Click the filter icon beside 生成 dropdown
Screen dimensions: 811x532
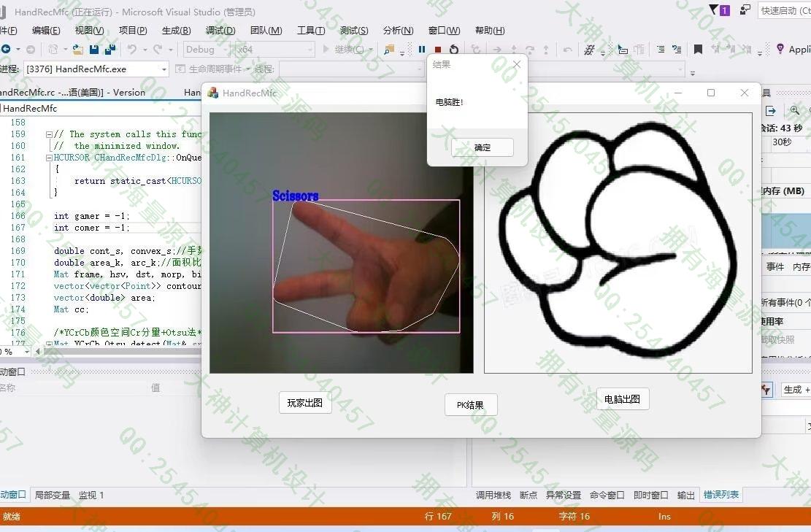(766, 389)
